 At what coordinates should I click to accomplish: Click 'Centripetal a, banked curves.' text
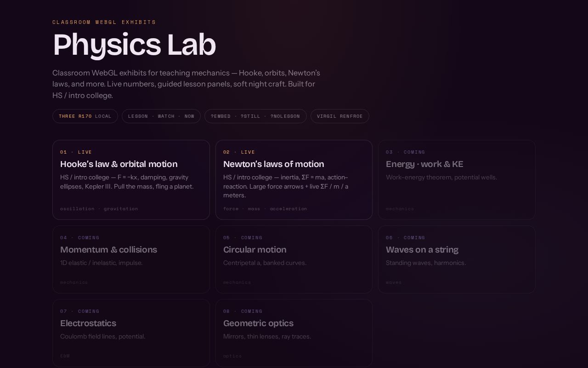point(265,263)
